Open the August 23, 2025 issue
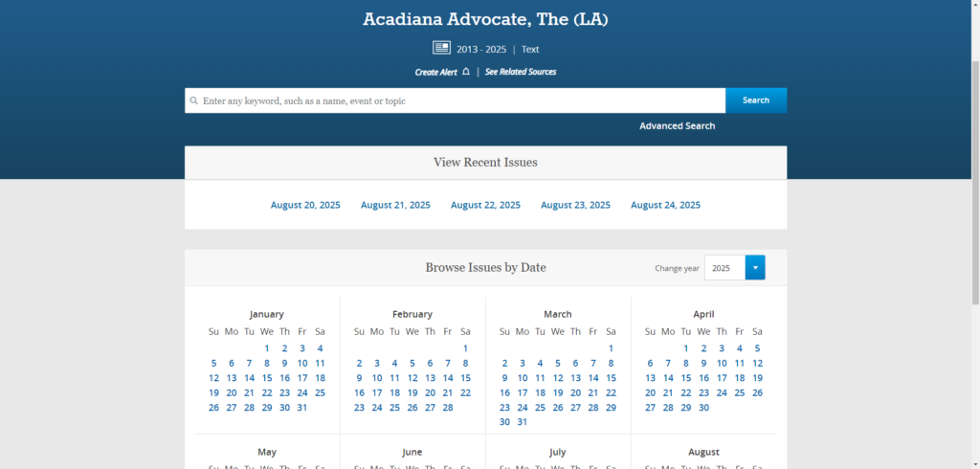 pyautogui.click(x=575, y=205)
